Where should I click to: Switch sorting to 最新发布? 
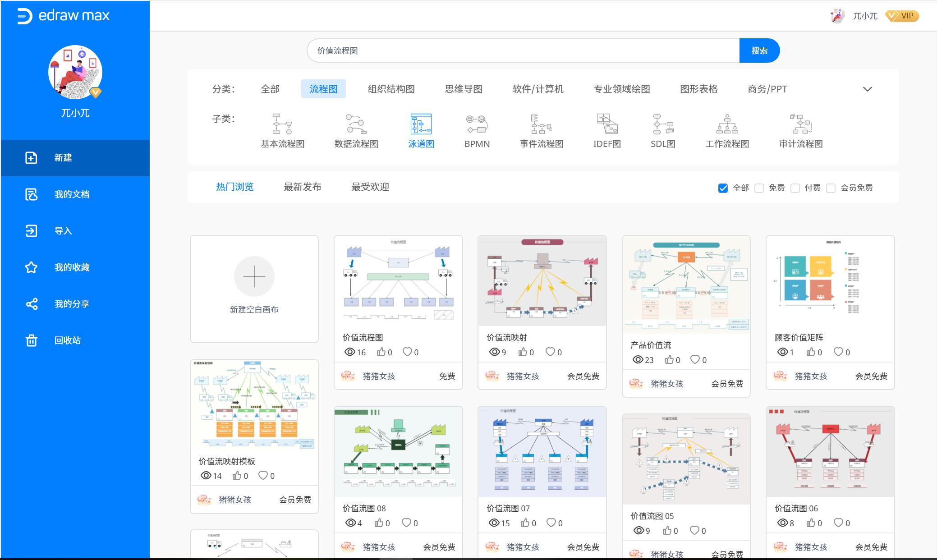302,187
